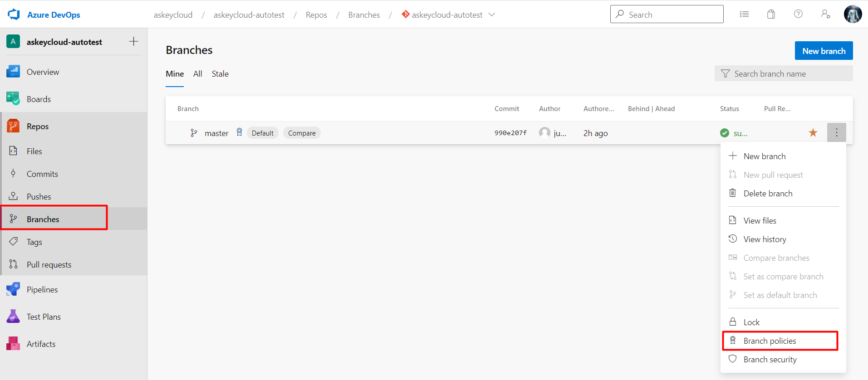Screen dimensions: 868x380
Task: Select Branches in the sidebar
Action: click(74, 219)
